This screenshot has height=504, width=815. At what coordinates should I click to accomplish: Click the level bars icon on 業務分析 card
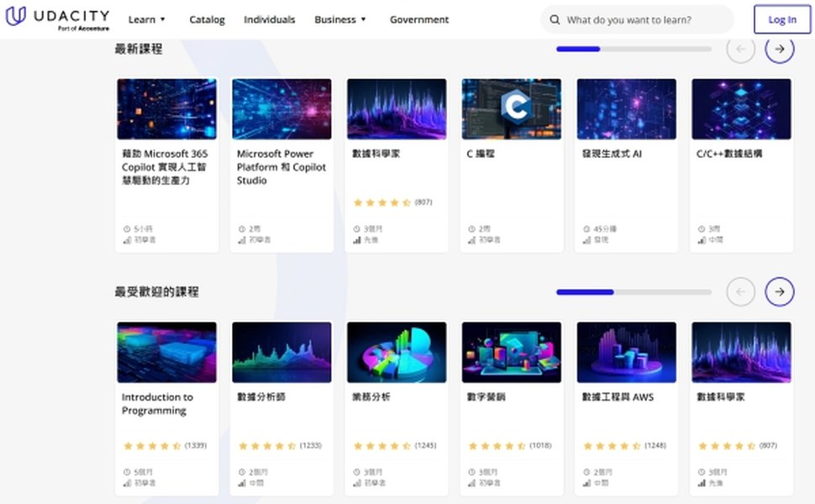pyautogui.click(x=356, y=483)
